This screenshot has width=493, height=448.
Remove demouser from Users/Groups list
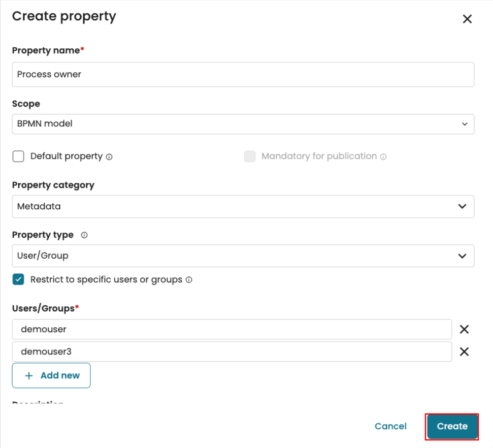[x=464, y=329]
